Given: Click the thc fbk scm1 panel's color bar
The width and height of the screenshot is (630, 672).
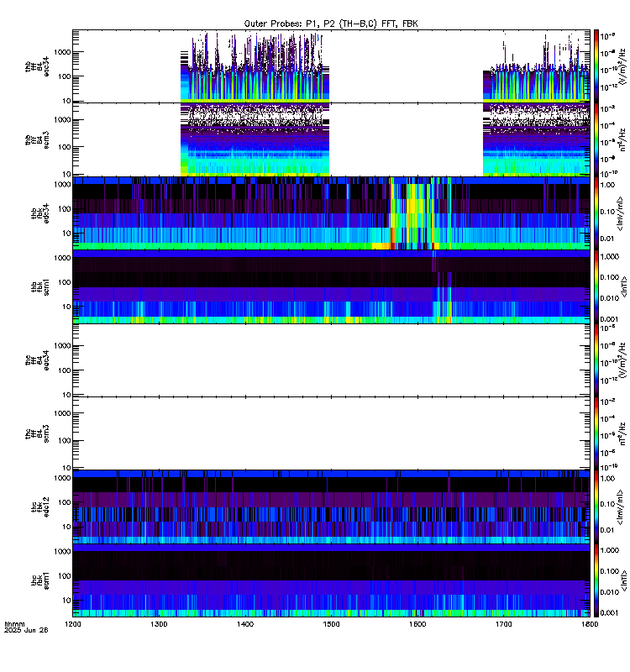Looking at the screenshot, I should tap(596, 580).
